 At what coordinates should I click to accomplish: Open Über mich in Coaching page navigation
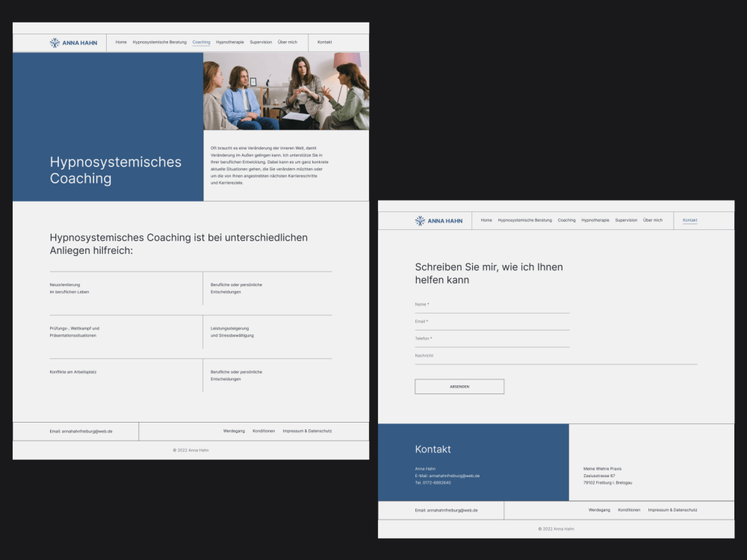288,43
